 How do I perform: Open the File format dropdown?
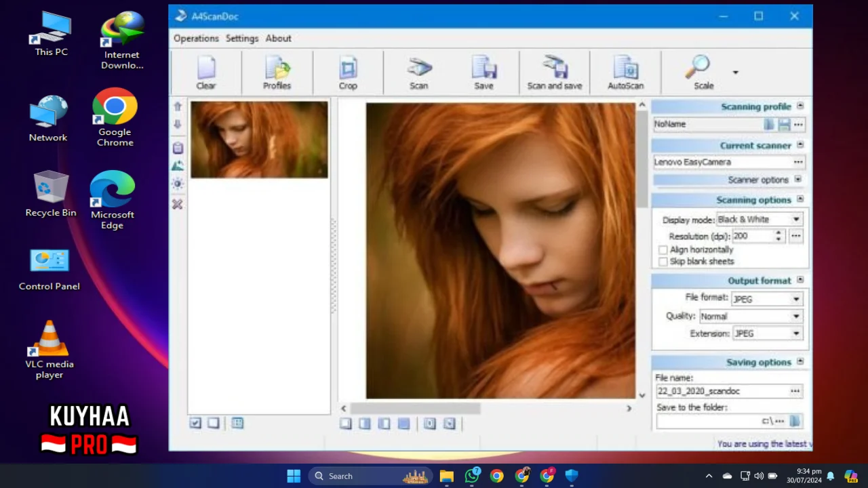coord(796,299)
